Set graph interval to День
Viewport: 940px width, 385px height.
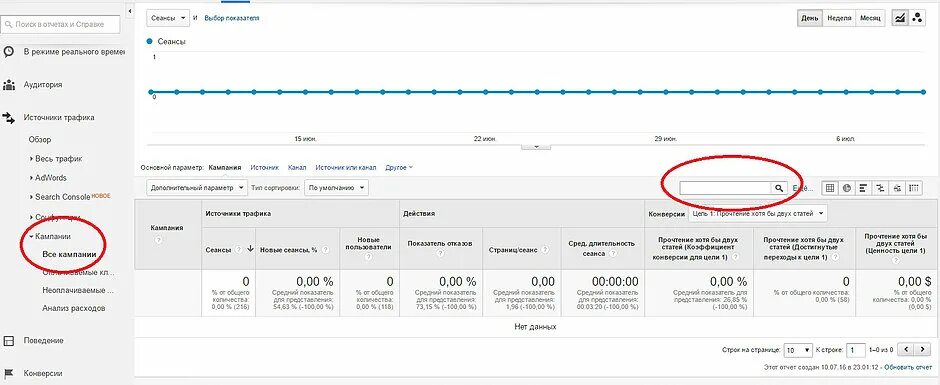[809, 18]
